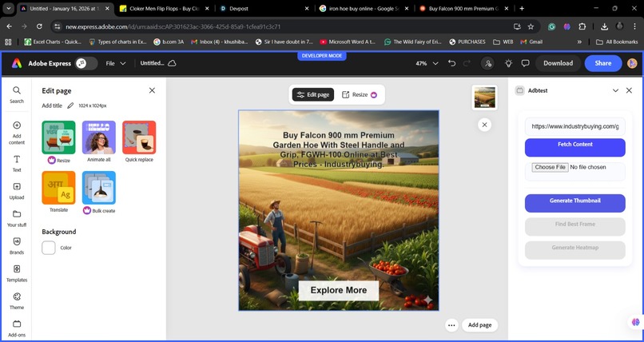Click the lightbulb ideas icon
The height and width of the screenshot is (342, 644).
pos(508,63)
